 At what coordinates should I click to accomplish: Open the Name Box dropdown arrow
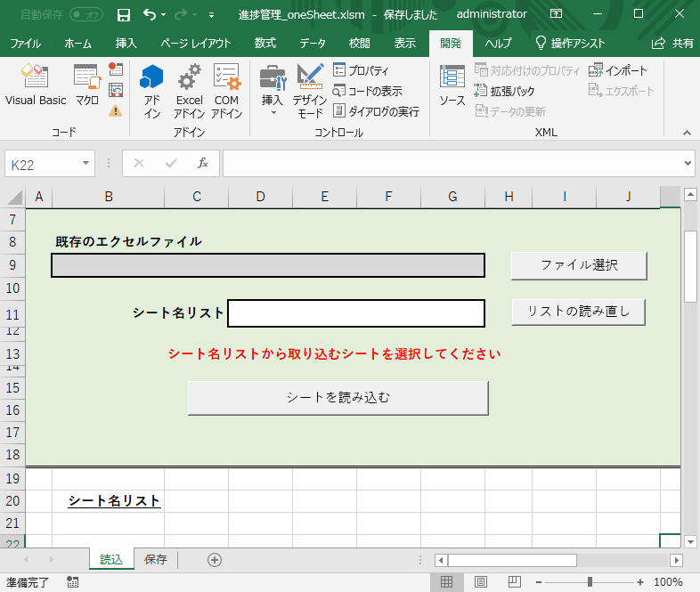[x=85, y=163]
